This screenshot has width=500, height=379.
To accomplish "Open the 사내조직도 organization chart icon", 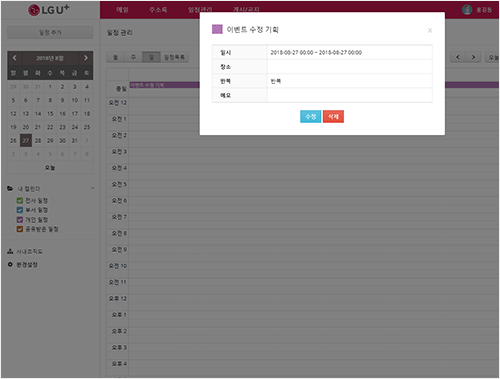I will click(10, 251).
